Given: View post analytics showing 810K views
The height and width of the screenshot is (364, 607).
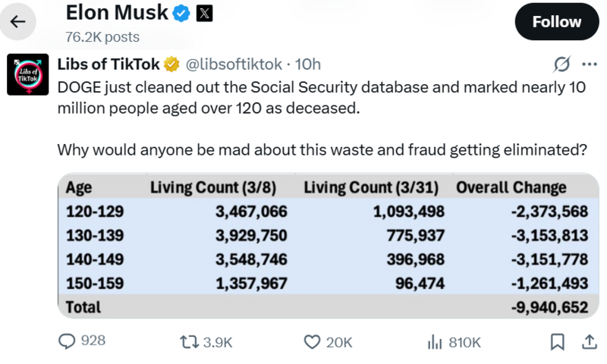Looking at the screenshot, I should (x=435, y=342).
